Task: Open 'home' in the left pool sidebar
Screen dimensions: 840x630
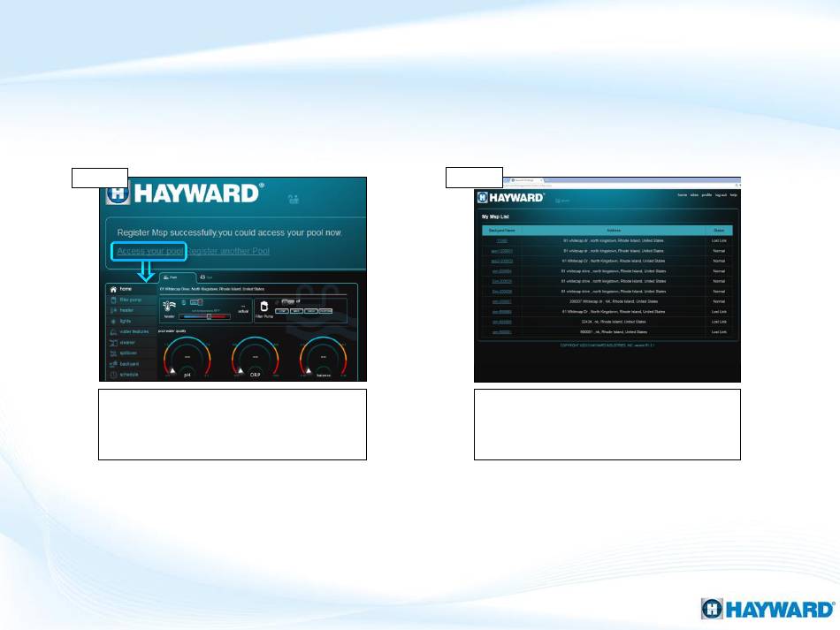Action: click(x=126, y=289)
